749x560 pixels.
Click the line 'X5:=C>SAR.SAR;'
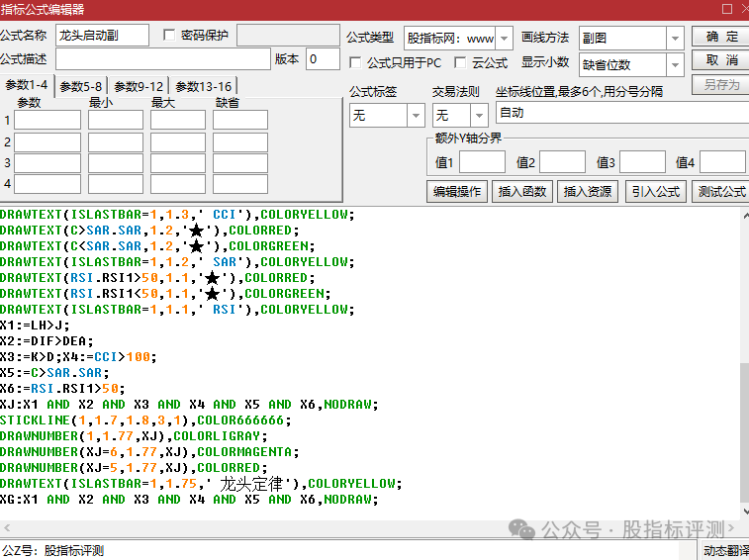54,373
